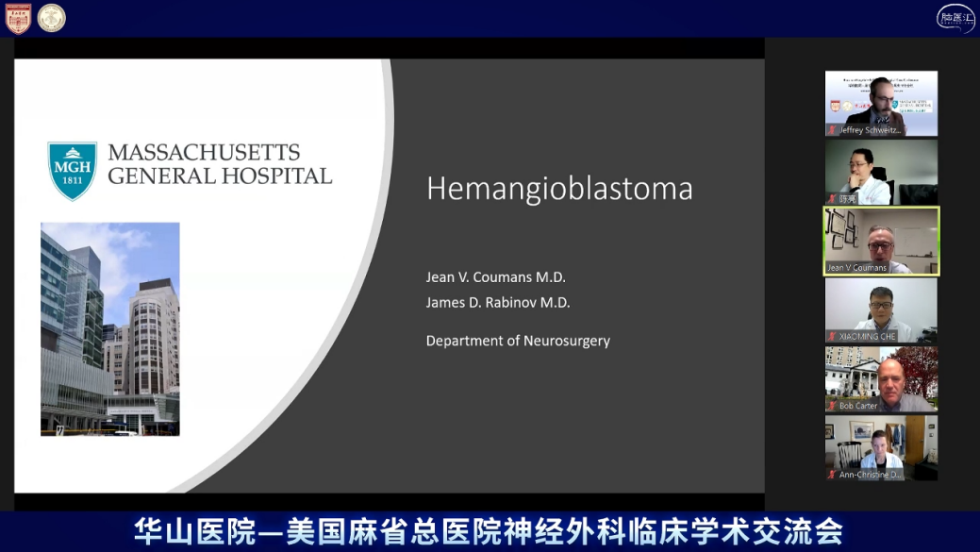The height and width of the screenshot is (552, 980).
Task: Click muted mic icon on the second tile
Action: point(832,199)
